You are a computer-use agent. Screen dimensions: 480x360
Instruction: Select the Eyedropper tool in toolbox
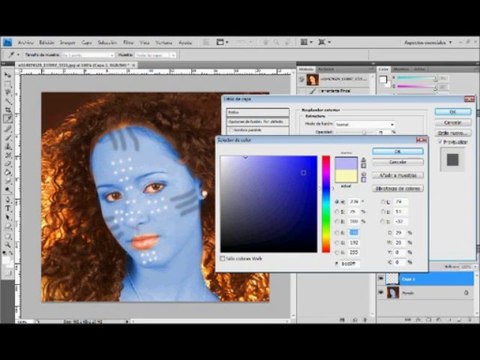pos(8,119)
